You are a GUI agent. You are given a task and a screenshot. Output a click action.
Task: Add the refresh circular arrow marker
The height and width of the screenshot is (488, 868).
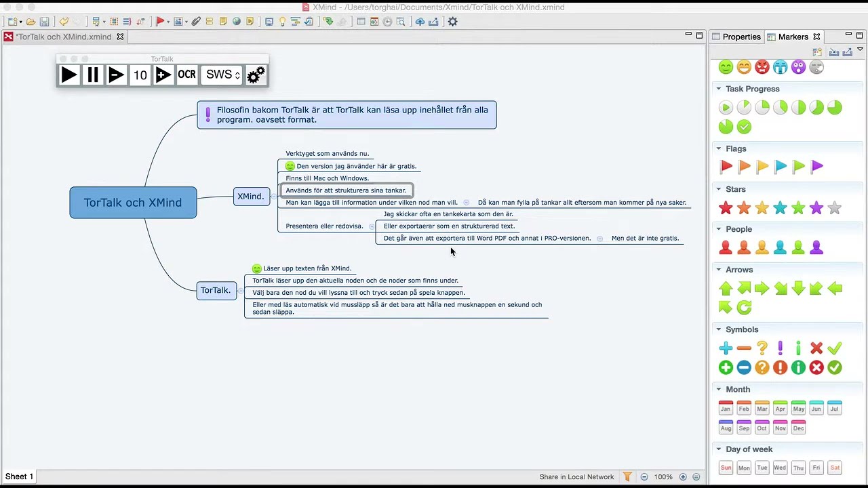pos(744,308)
